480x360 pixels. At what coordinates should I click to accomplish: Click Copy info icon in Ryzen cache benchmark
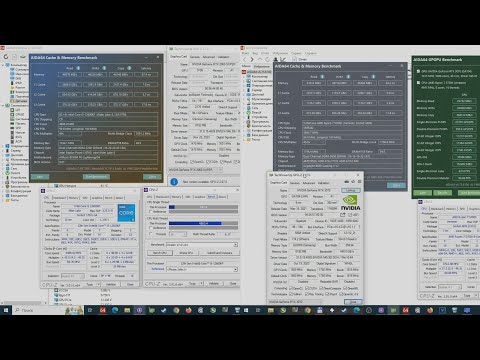373,77
